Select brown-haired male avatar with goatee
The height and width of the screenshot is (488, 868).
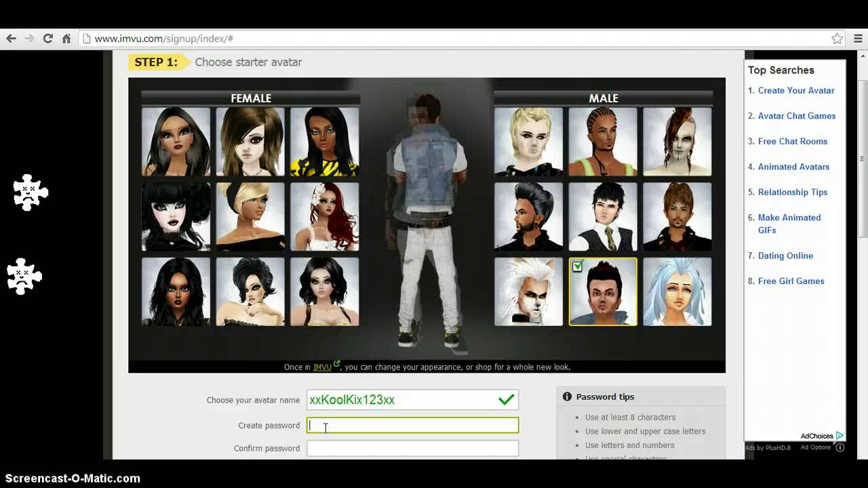(677, 216)
